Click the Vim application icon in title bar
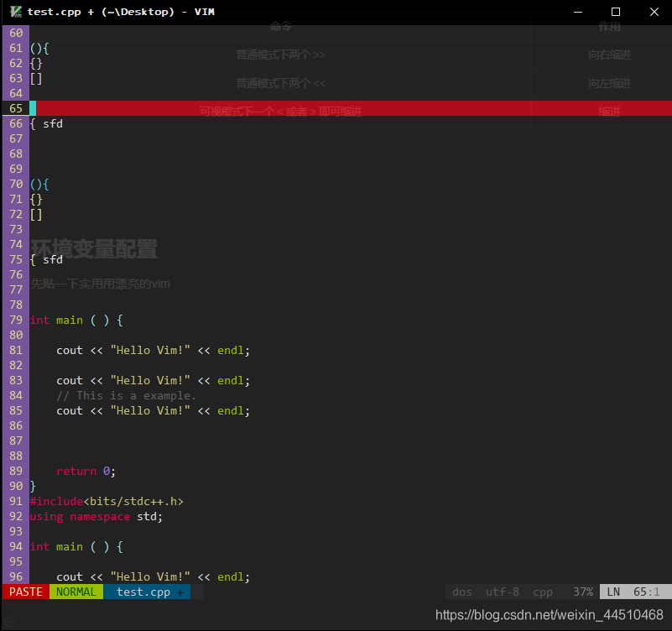 [15, 12]
